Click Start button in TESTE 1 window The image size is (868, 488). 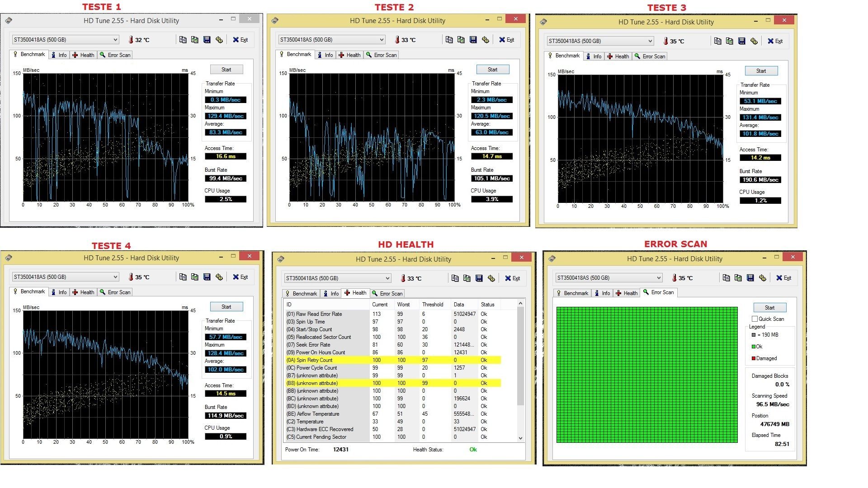click(x=226, y=70)
